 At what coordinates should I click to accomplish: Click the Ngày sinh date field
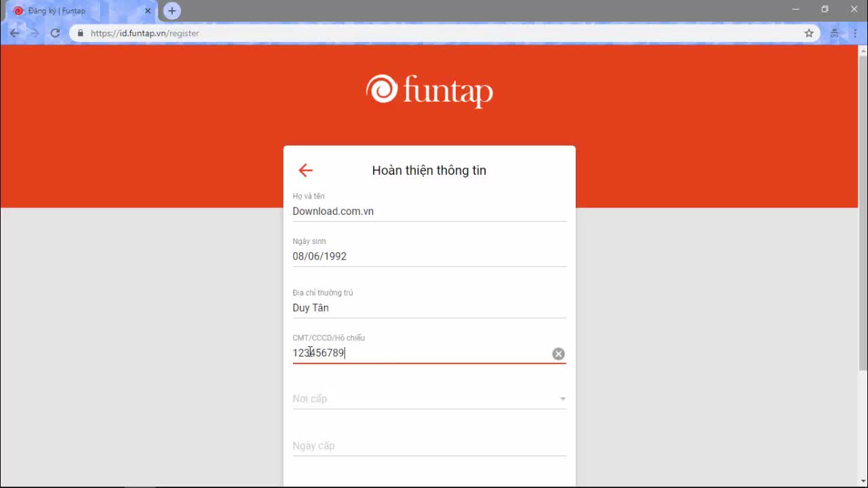(x=429, y=256)
